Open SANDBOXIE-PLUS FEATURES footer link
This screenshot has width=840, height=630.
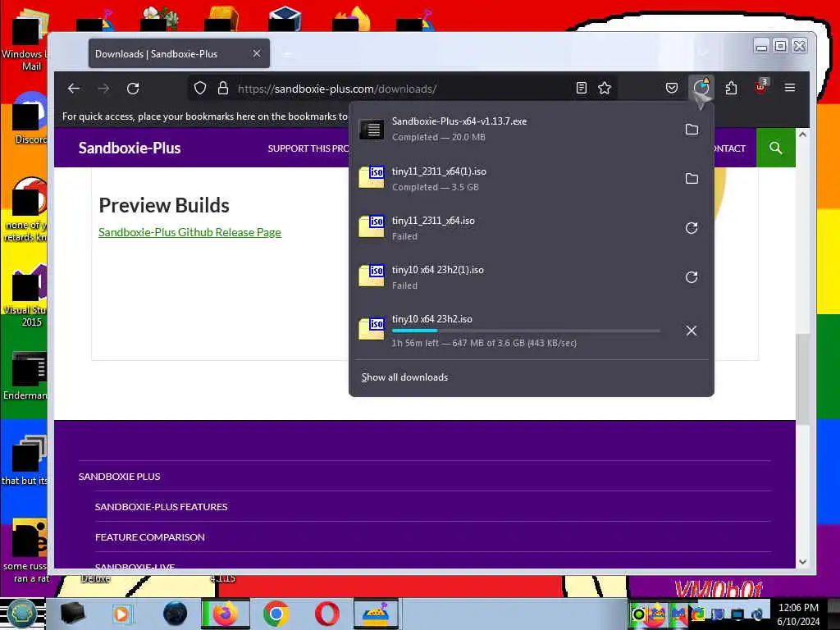(x=161, y=507)
